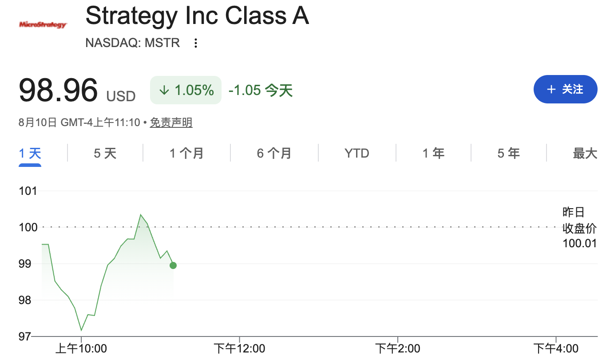Image resolution: width=610 pixels, height=364 pixels.
Task: Select the 6 个月 range tab
Action: pyautogui.click(x=274, y=154)
